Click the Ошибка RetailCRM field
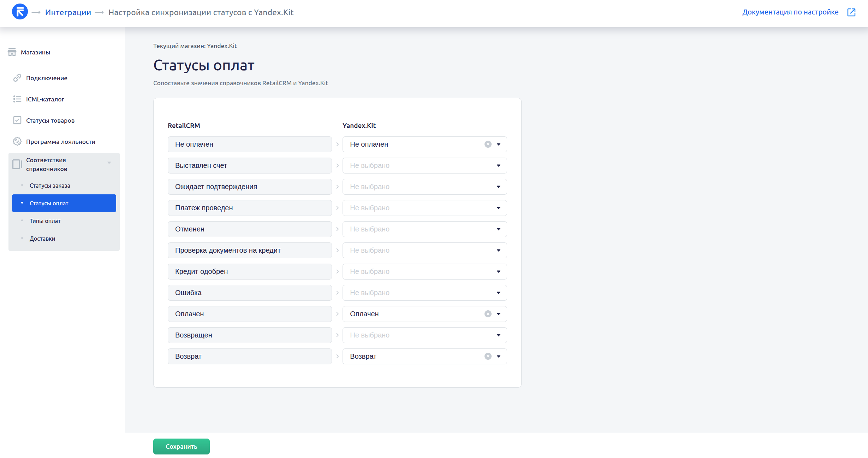Viewport: 868px width, 458px height. (250, 293)
